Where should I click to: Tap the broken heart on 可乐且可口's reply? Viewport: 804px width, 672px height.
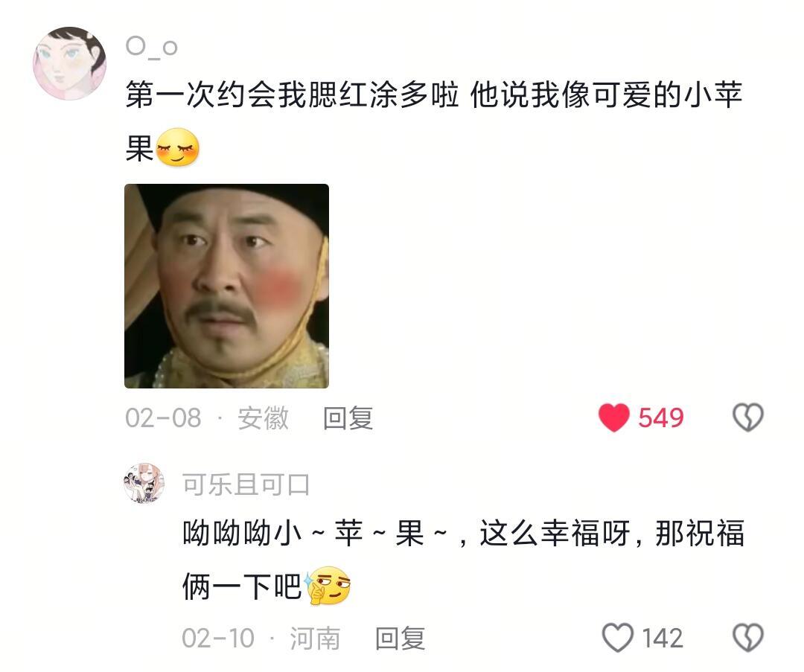click(x=748, y=637)
